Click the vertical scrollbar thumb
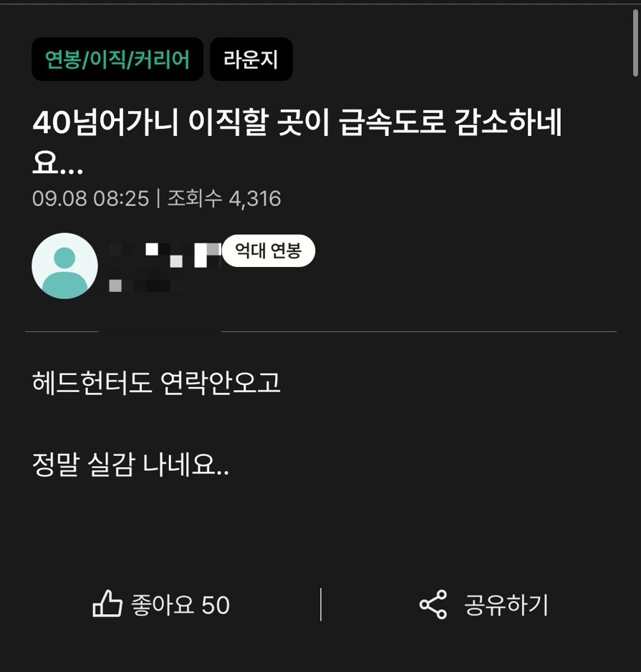Image resolution: width=641 pixels, height=672 pixels. coord(635,43)
